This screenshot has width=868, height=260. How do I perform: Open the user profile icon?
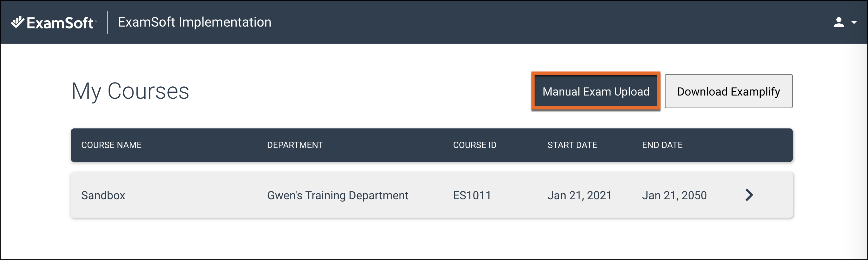click(x=839, y=22)
